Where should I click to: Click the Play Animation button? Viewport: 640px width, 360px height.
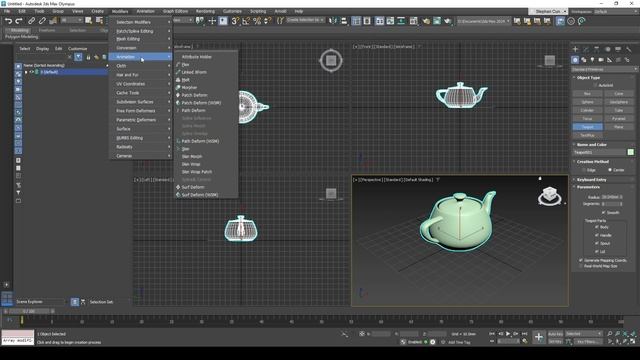point(508,333)
